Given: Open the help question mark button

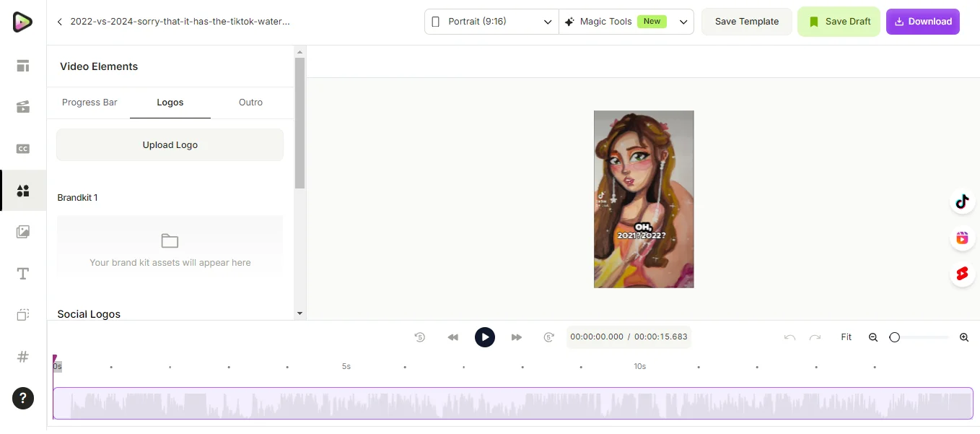Looking at the screenshot, I should 23,398.
